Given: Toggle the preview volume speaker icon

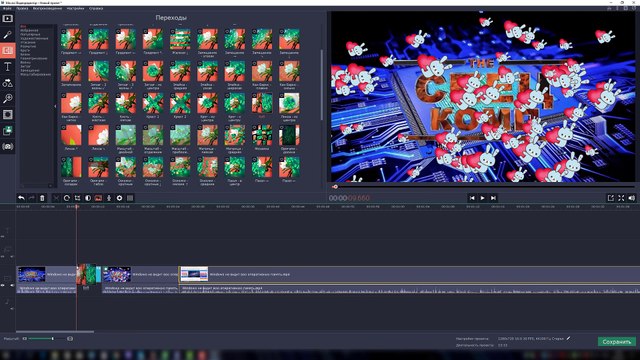Looking at the screenshot, I should [632, 198].
